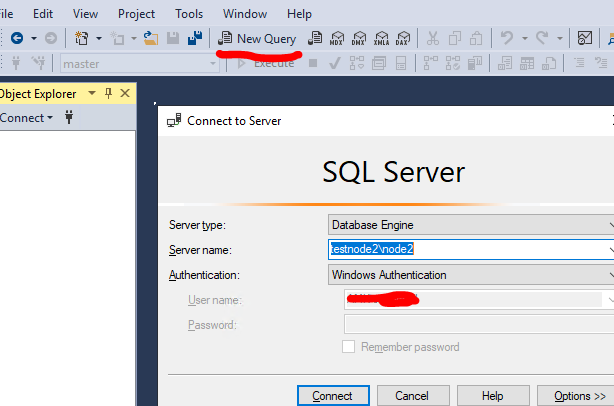This screenshot has height=406, width=614.
Task: Click the Open File folder icon
Action: point(151,38)
